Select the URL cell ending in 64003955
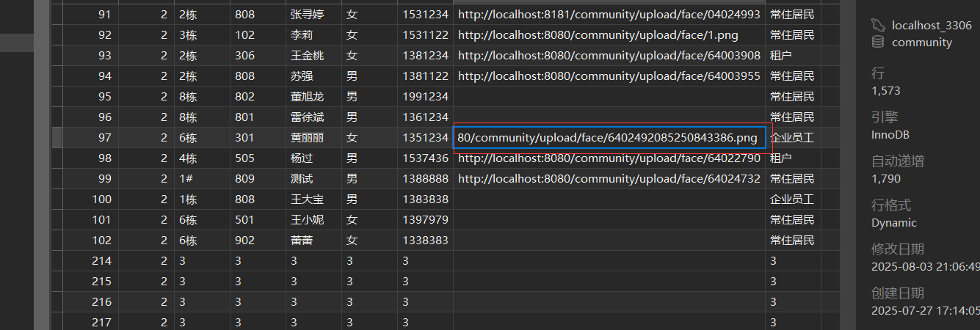This screenshot has width=980, height=330. (x=609, y=76)
